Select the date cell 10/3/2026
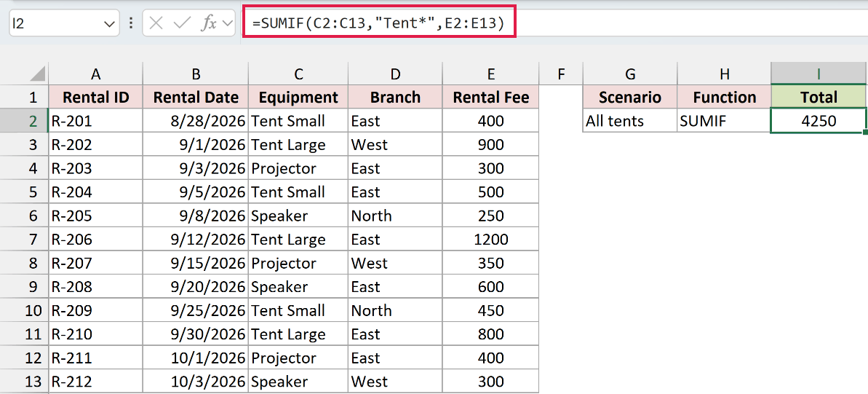Image resolution: width=868 pixels, height=394 pixels. click(x=196, y=381)
